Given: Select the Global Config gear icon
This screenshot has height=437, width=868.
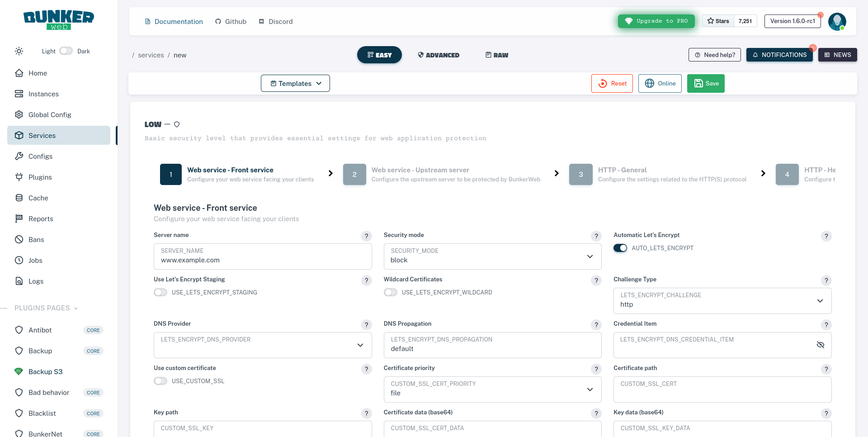Looking at the screenshot, I should 19,114.
